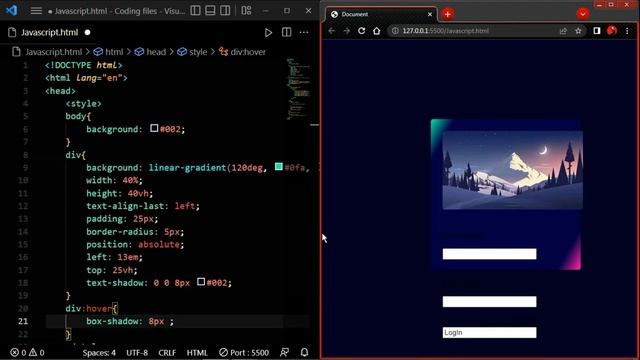
Task: Reload the browser page
Action: [x=362, y=31]
